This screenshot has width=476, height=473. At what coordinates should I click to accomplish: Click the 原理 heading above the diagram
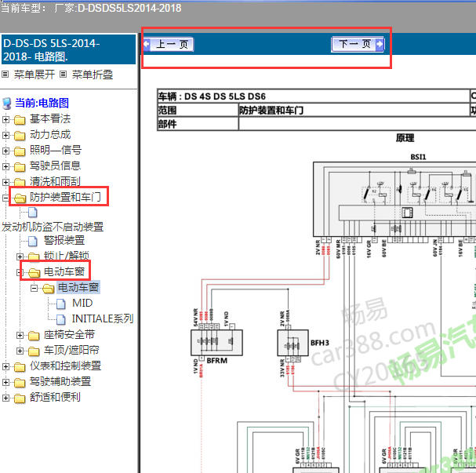[x=405, y=138]
